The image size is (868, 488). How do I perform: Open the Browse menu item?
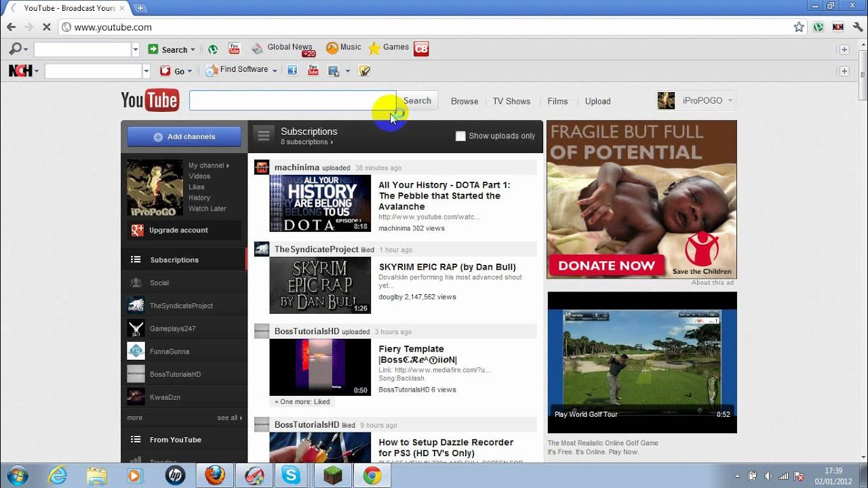(465, 101)
